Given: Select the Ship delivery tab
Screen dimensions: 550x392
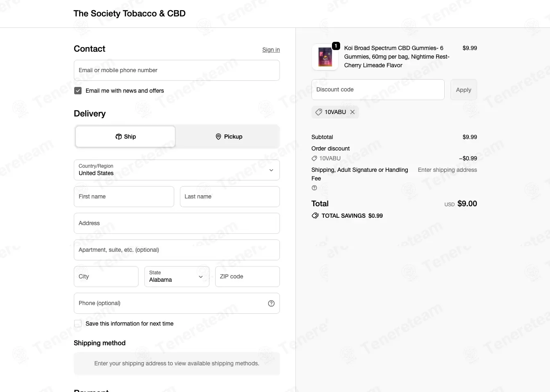Looking at the screenshot, I should click(125, 137).
